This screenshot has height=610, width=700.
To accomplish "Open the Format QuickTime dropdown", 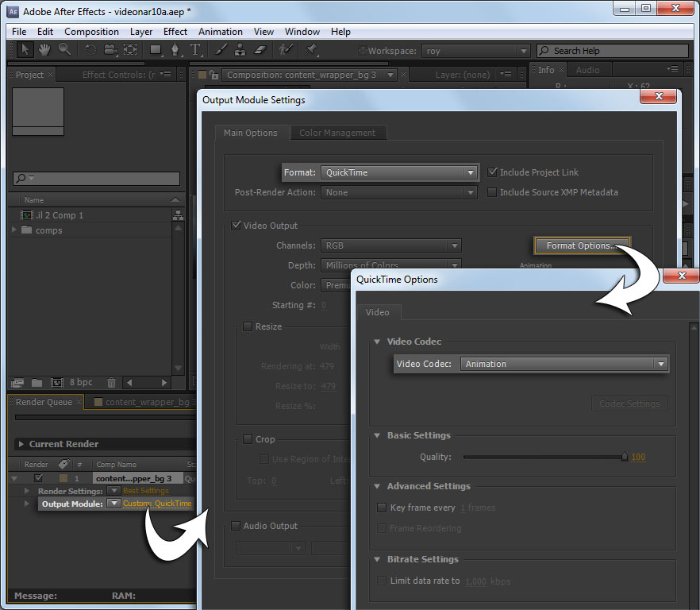I will point(399,172).
